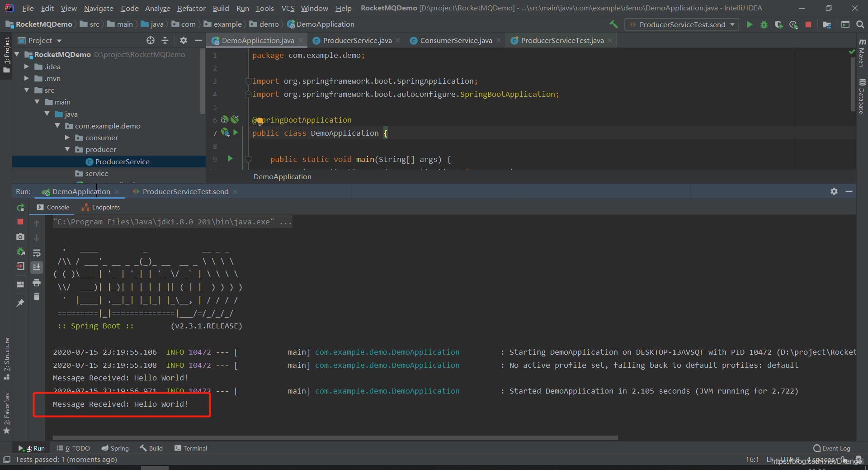Viewport: 868px width, 470px height.
Task: Pin the Run tab
Action: coord(20,303)
